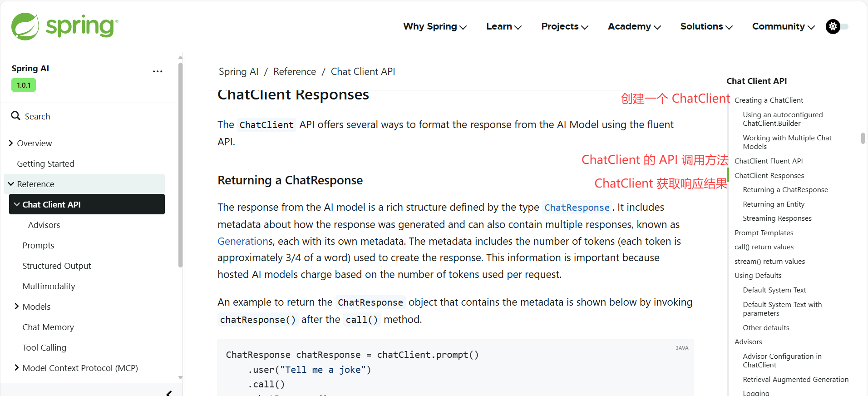Open the Academy menu

634,26
